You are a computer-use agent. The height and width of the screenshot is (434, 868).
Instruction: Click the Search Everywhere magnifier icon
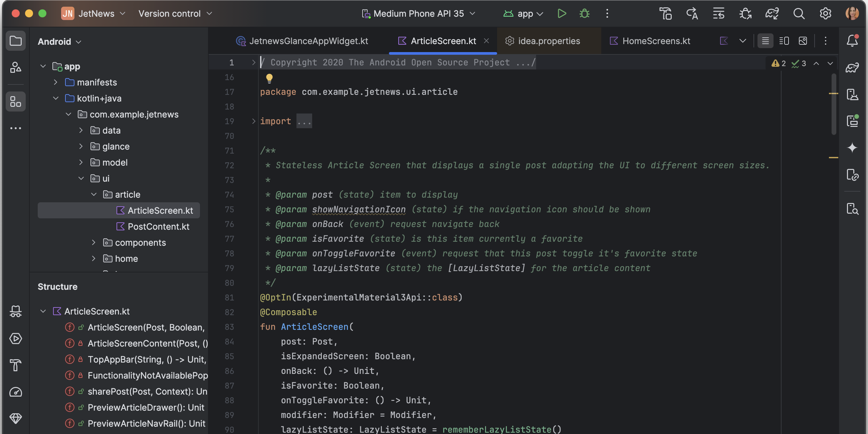click(799, 13)
